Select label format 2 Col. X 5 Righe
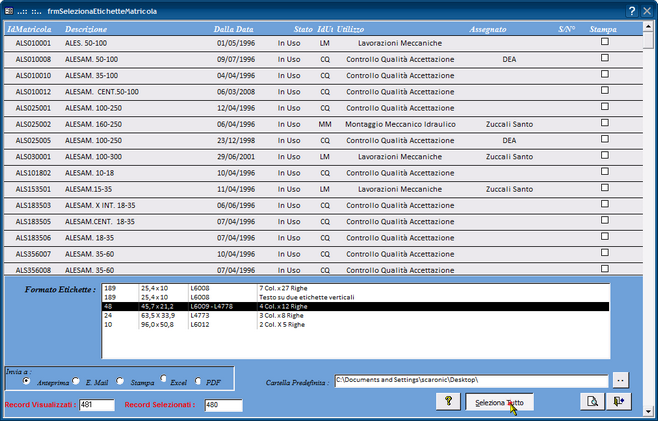 tap(356, 324)
